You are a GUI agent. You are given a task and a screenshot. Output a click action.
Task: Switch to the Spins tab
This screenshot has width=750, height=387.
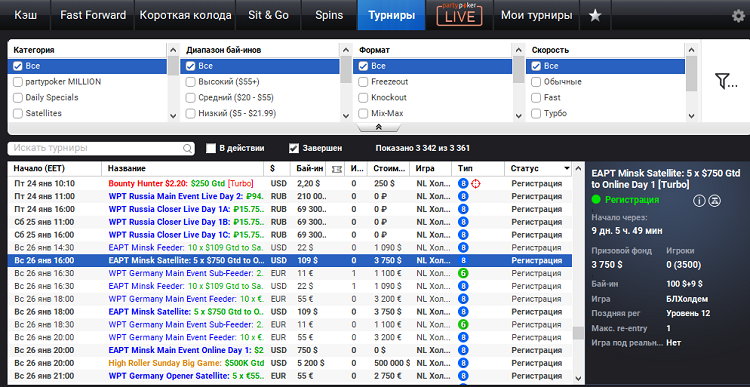coord(329,15)
